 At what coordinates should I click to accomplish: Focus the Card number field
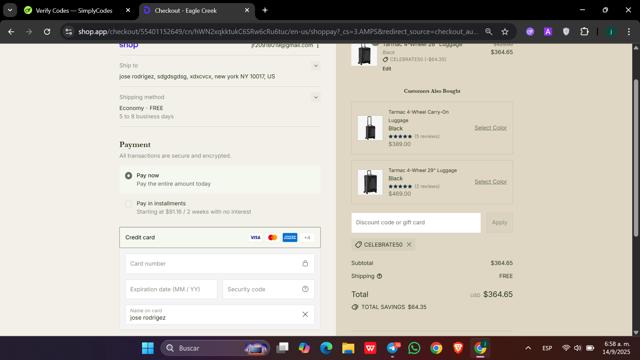[x=220, y=264]
